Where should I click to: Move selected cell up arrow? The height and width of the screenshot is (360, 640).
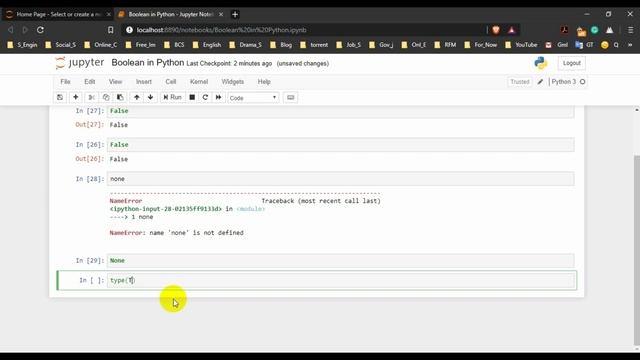(x=137, y=98)
